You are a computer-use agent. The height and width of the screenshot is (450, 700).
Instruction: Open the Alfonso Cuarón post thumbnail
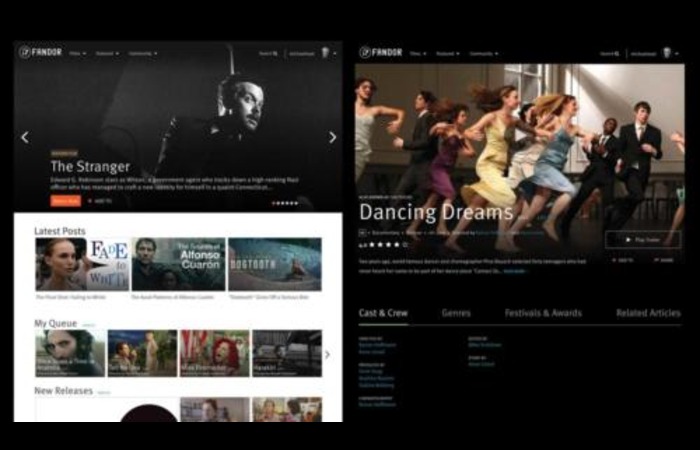tap(178, 264)
